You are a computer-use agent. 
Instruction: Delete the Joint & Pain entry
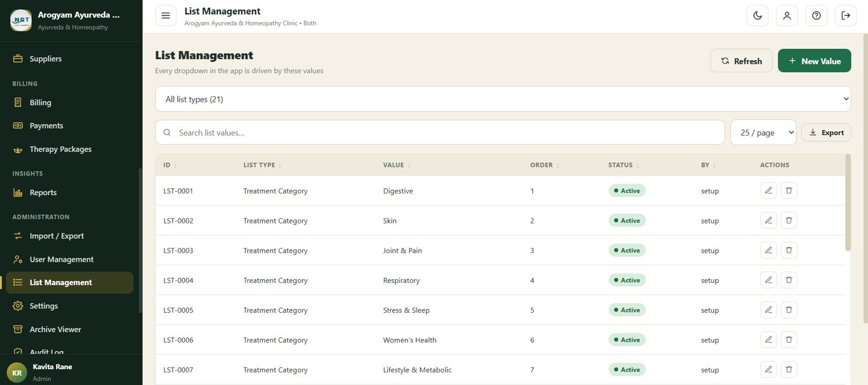coord(789,250)
